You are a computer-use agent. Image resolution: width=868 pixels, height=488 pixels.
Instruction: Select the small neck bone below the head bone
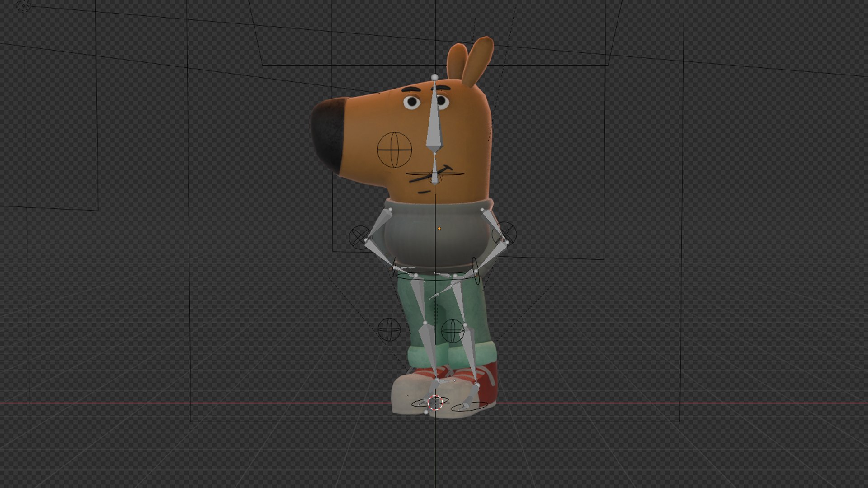[434, 169]
